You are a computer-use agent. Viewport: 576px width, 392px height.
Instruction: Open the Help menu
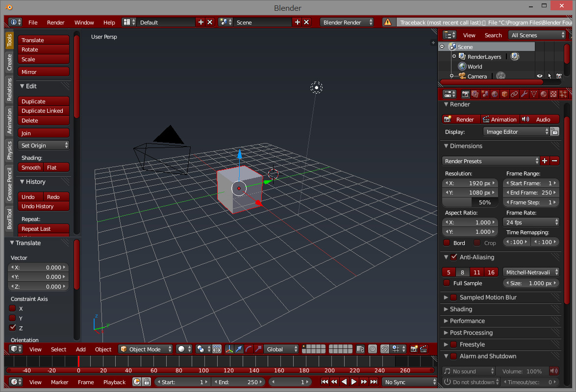tap(109, 23)
